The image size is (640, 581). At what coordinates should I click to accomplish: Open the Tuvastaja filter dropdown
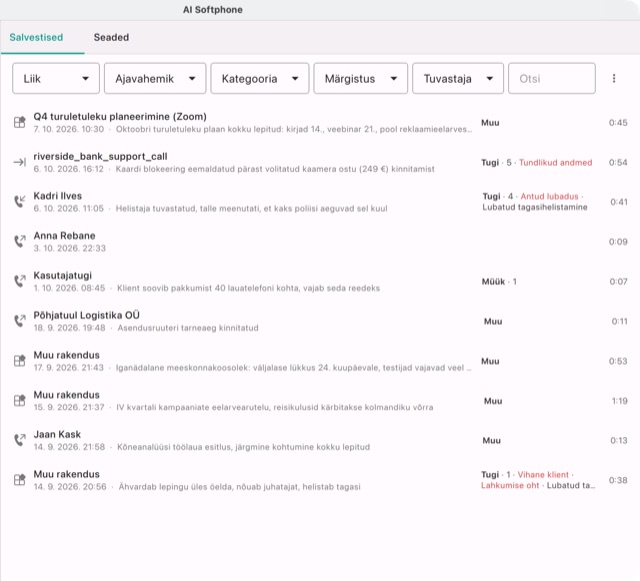pyautogui.click(x=458, y=78)
